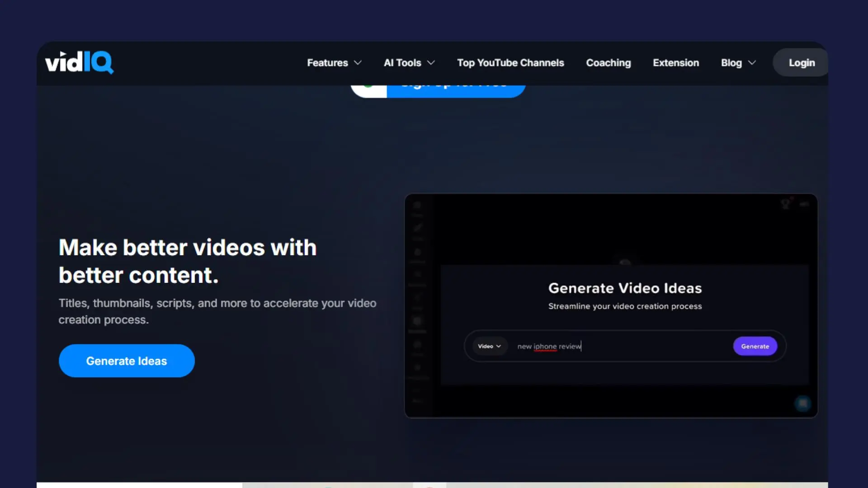Select the pencil icon in preview sidebar
The height and width of the screenshot is (488, 868).
[418, 227]
